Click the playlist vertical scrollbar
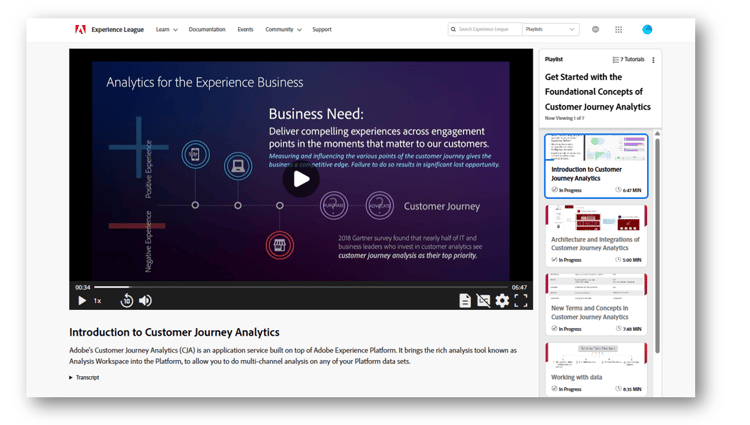This screenshot has width=750, height=425. pyautogui.click(x=658, y=246)
